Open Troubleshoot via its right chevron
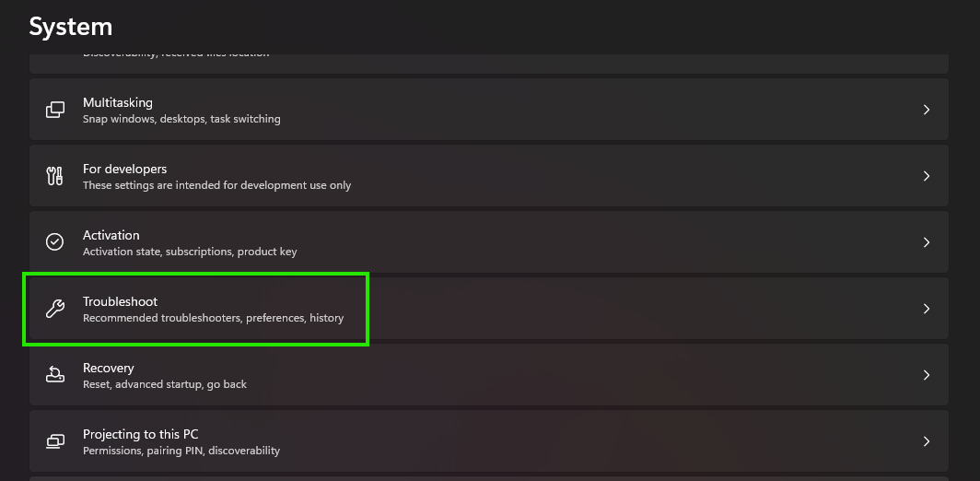 [927, 309]
